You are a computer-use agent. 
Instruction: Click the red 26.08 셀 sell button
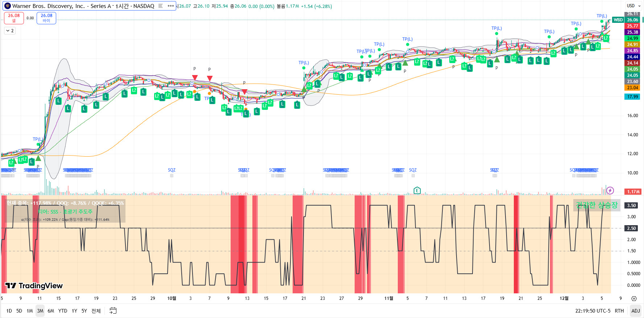coord(14,18)
